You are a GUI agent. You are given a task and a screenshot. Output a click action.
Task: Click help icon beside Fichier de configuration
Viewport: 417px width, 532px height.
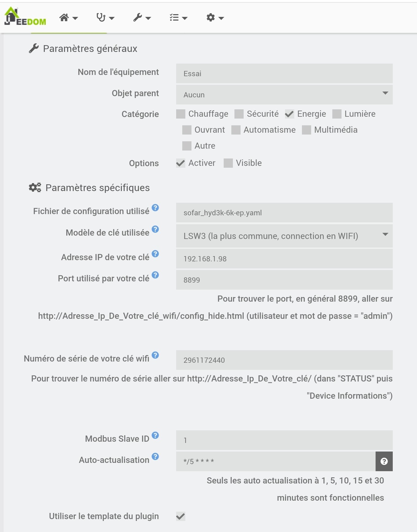[156, 208]
